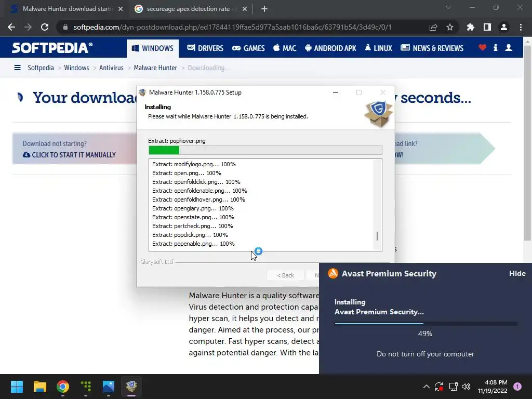Image resolution: width=532 pixels, height=399 pixels.
Task: Open the Chrome three-dot menu
Action: [x=521, y=27]
